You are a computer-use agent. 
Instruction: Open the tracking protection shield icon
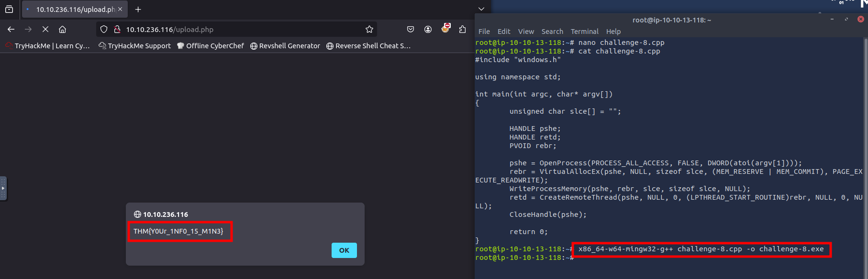click(104, 29)
